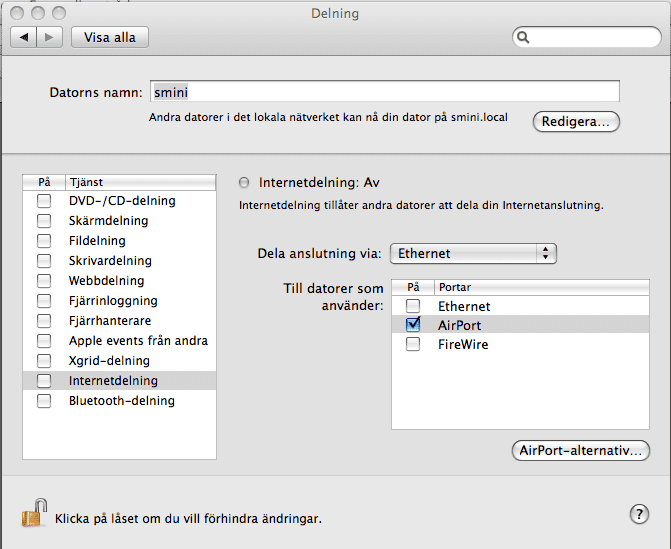Enable the FireWire port checkbox
671x549 pixels.
pos(413,344)
